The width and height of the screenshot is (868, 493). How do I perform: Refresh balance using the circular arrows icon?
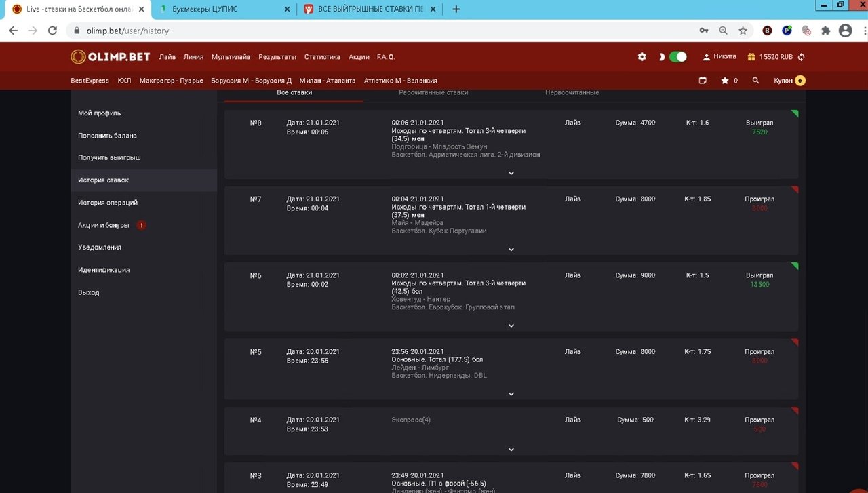tap(802, 57)
